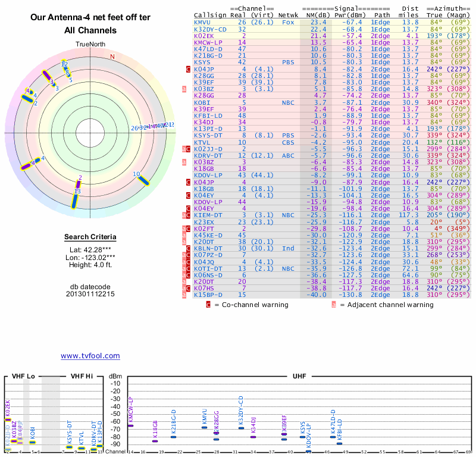
Task: Click the co-channel warning icon beside the first K04JP row
Action: click(x=188, y=69)
